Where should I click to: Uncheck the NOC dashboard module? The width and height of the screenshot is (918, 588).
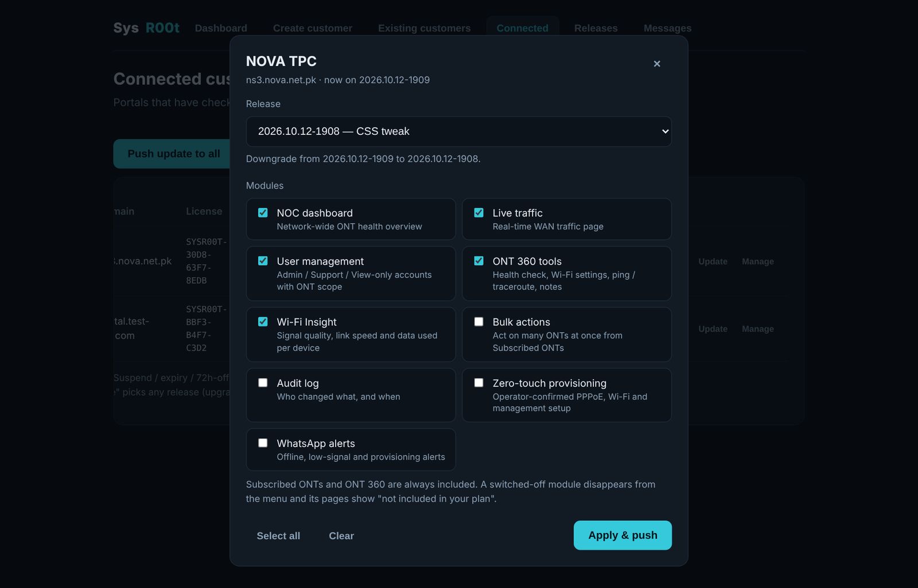263,213
